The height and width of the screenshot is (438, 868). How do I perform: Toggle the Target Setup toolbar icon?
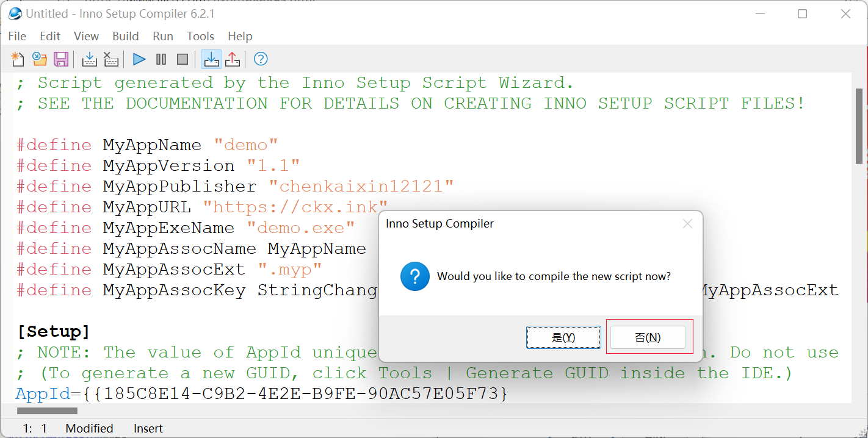tap(211, 59)
